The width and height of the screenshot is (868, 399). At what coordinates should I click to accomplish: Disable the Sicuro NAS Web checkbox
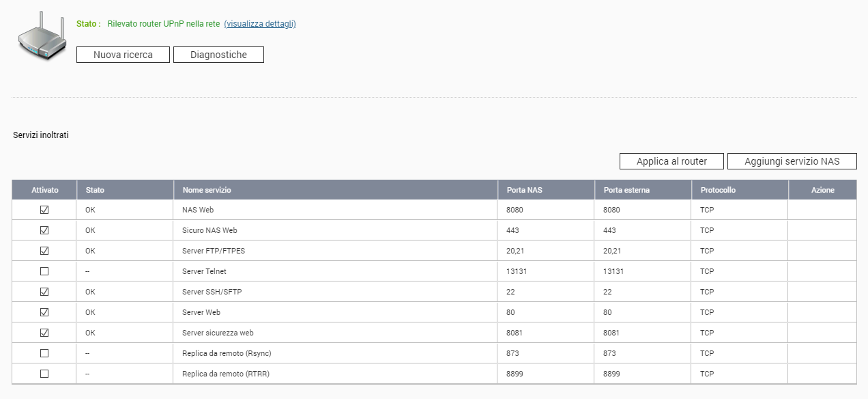pos(44,230)
